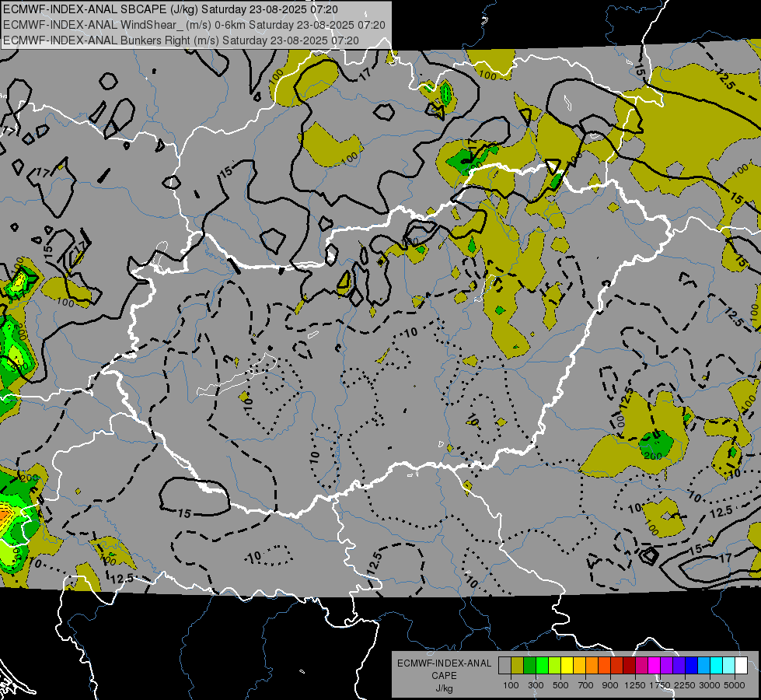Click the CAPE label in the legend box
The image size is (761, 700).
[444, 675]
